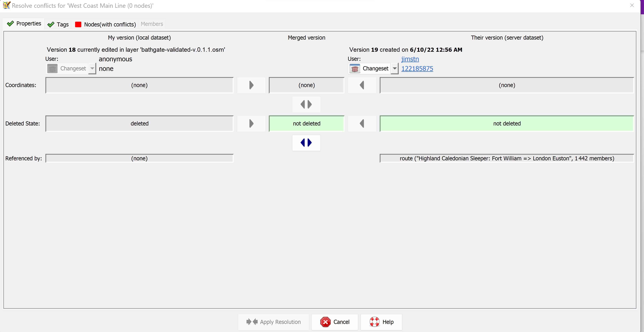
Task: Keep their deleted state left arrow
Action: pos(362,123)
